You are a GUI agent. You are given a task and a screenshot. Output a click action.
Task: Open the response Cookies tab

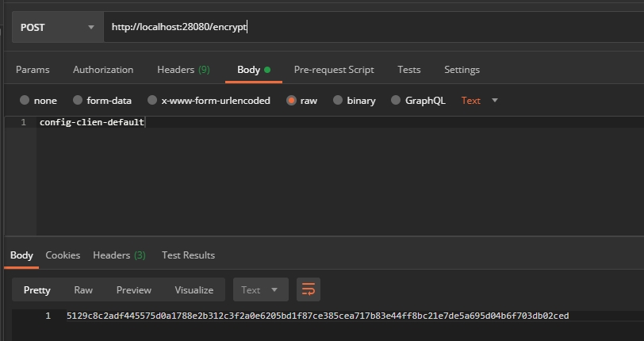(63, 255)
